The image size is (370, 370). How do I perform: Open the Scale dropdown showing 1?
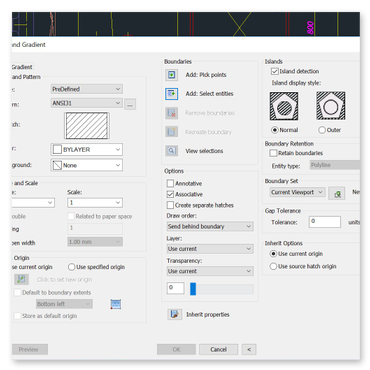click(95, 203)
